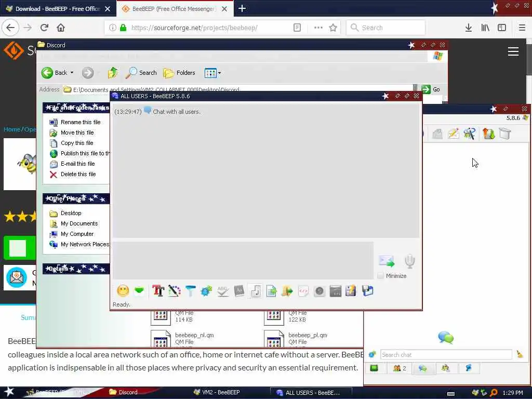Screen dimensions: 532x399
Task: Click the grey dictionary book icon
Action: [x=239, y=291]
